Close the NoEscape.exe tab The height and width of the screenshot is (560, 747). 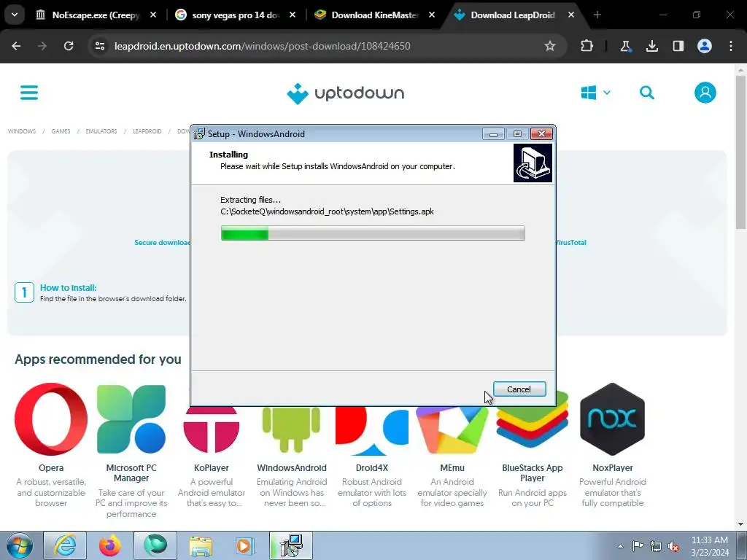[153, 15]
